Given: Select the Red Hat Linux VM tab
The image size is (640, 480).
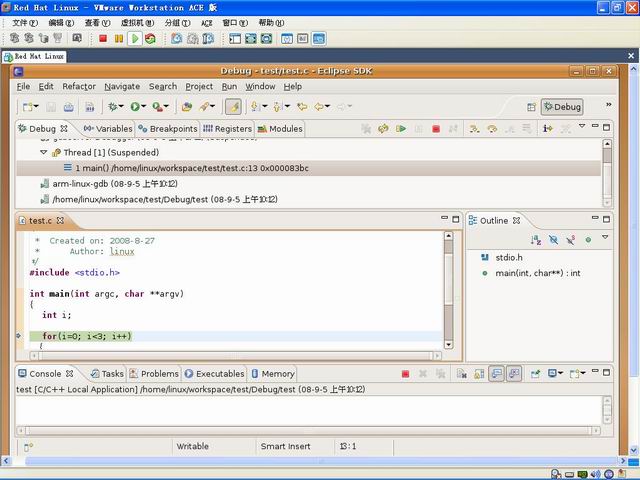Looking at the screenshot, I should coord(34,56).
